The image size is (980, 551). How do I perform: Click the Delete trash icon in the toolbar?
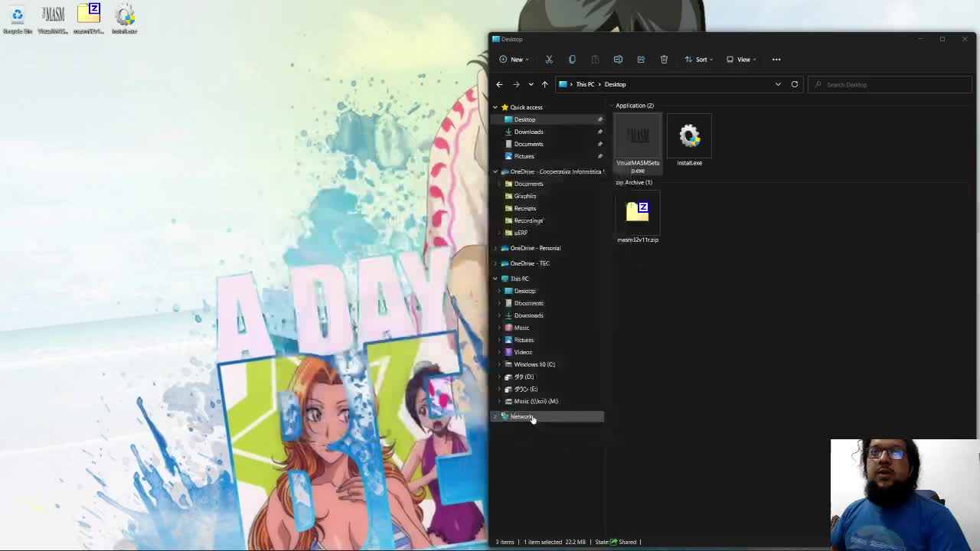[x=664, y=60]
